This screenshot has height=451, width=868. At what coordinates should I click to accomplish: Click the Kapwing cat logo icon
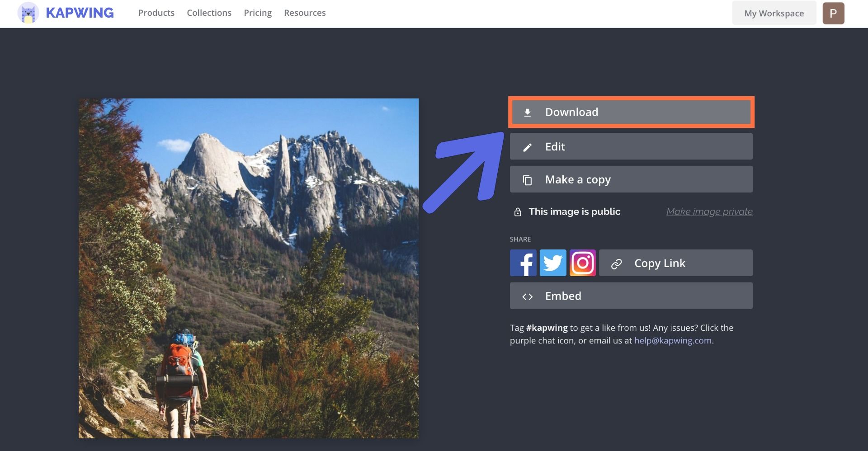pyautogui.click(x=28, y=13)
